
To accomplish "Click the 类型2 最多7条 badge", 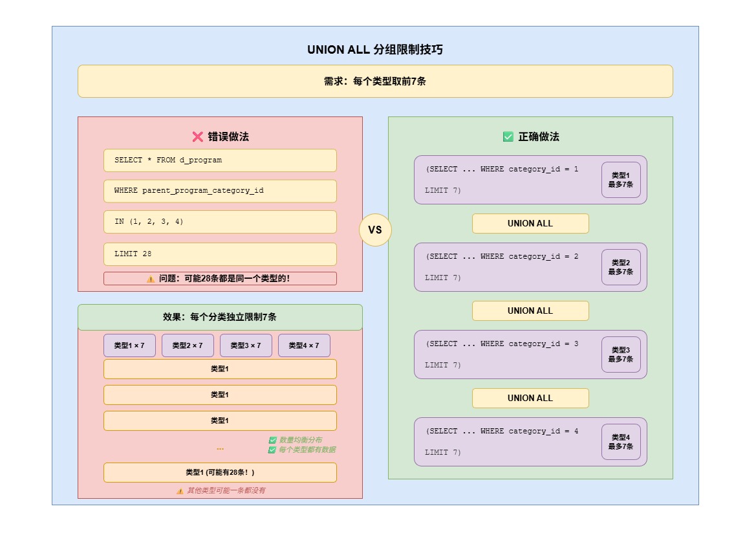I will (x=621, y=267).
